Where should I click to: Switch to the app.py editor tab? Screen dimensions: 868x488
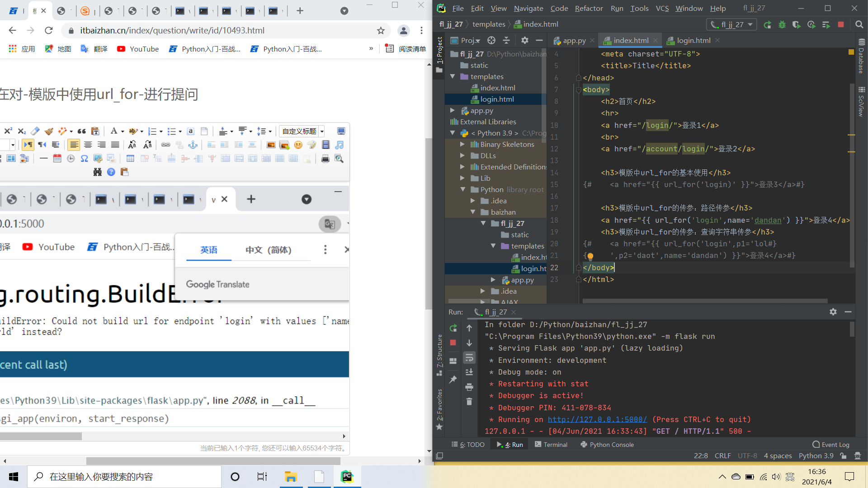click(x=574, y=40)
